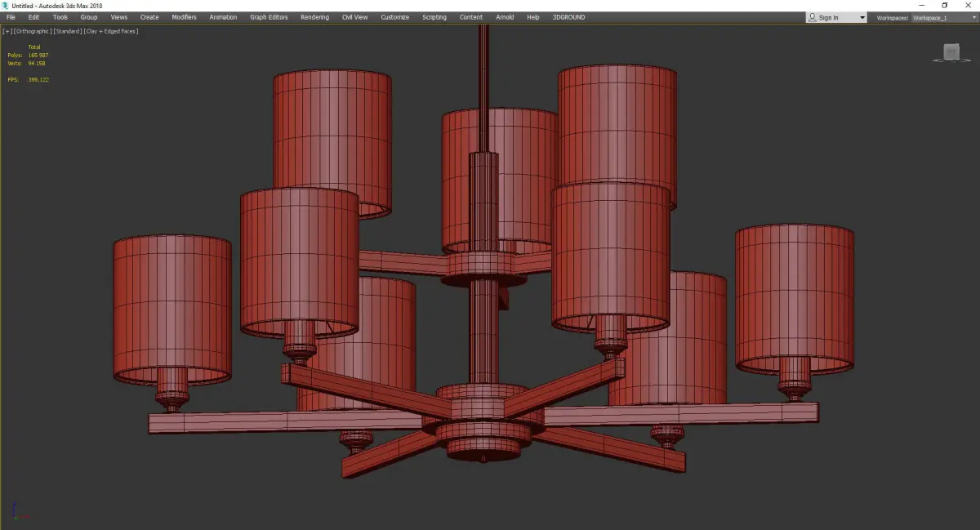980x530 pixels.
Task: Click the Verts count statistic
Action: [26, 63]
